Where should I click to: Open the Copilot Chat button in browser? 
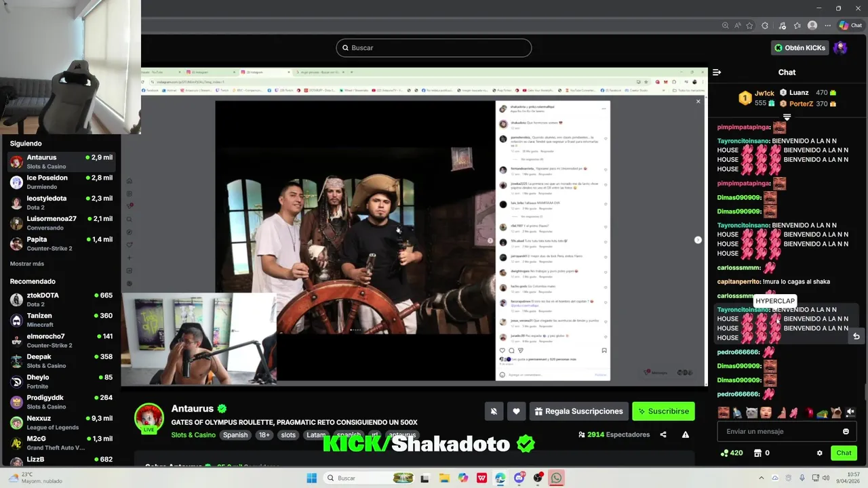coord(850,25)
